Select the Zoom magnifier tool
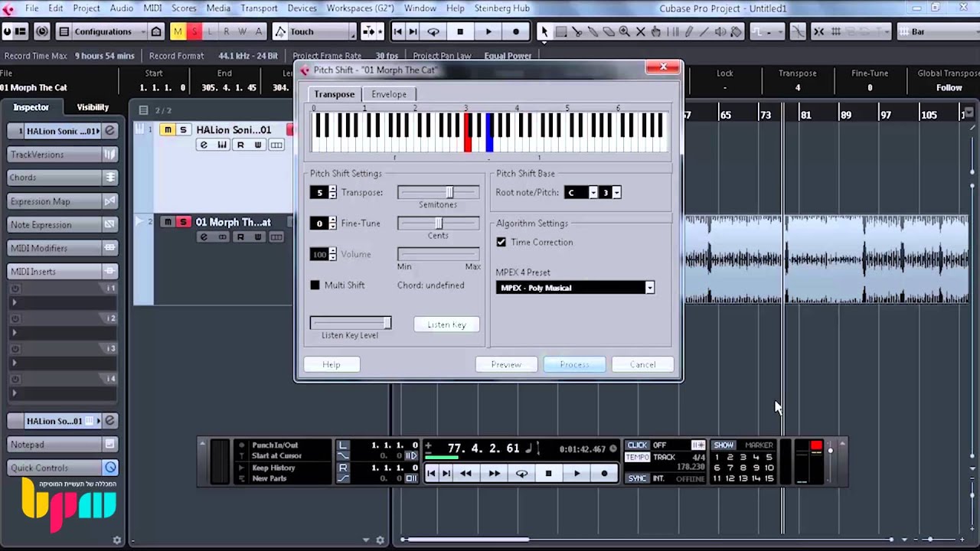This screenshot has height=551, width=980. [x=625, y=31]
